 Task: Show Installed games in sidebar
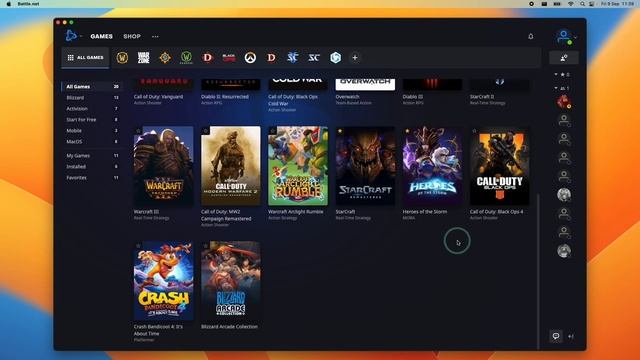[92, 167]
